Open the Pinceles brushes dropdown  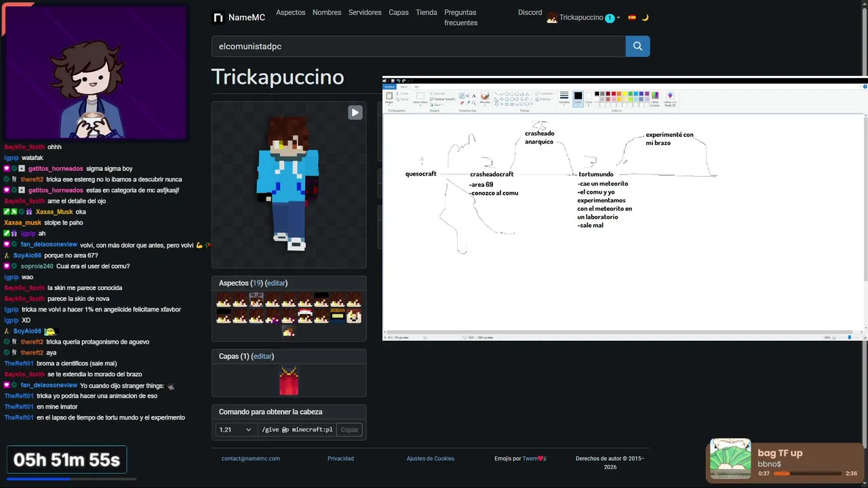tap(485, 98)
